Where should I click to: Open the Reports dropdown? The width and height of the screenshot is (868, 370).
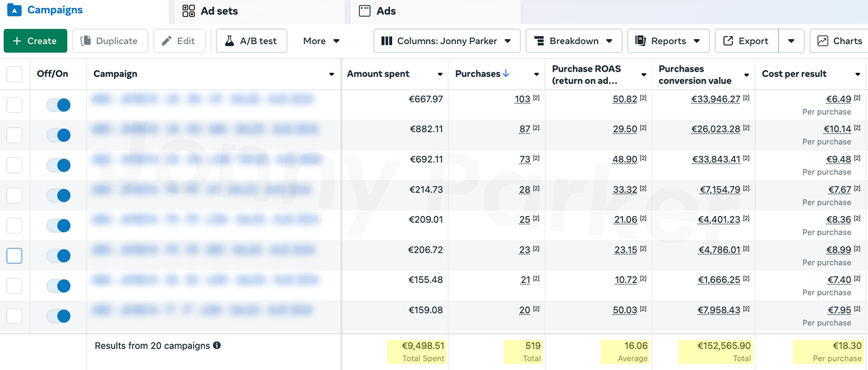point(668,41)
